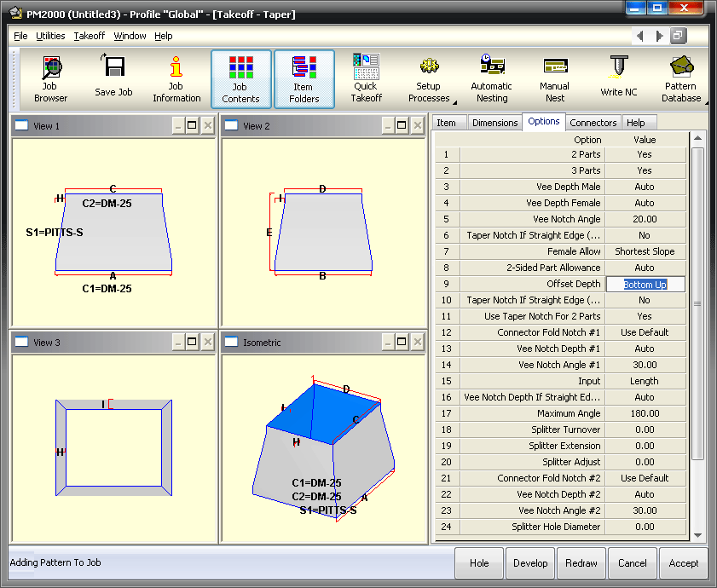The width and height of the screenshot is (717, 588).
Task: Maximize the View 2 pane
Action: coord(402,125)
